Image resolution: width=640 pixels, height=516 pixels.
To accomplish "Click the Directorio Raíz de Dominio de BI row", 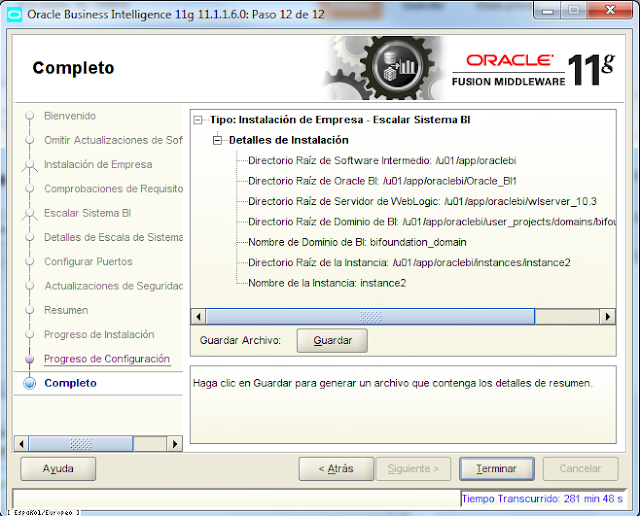I will pyautogui.click(x=432, y=222).
